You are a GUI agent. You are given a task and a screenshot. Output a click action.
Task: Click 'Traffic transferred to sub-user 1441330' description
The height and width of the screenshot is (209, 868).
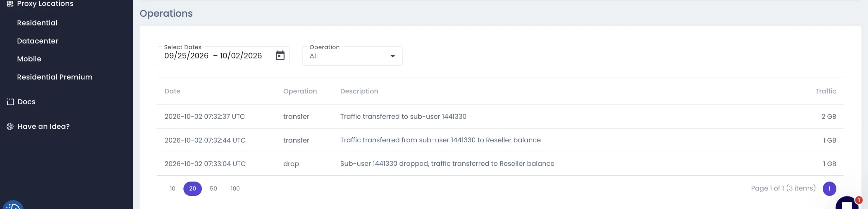click(403, 116)
